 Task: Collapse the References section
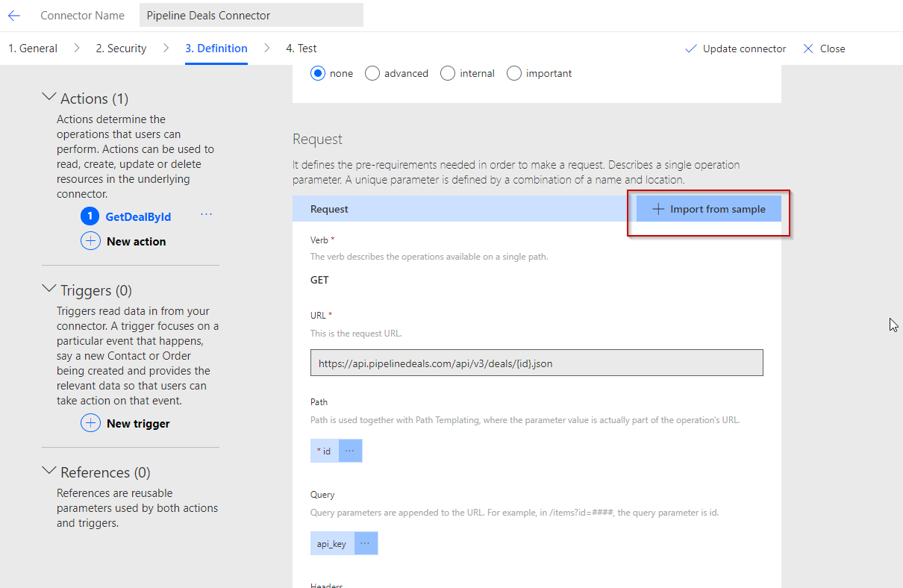(49, 472)
